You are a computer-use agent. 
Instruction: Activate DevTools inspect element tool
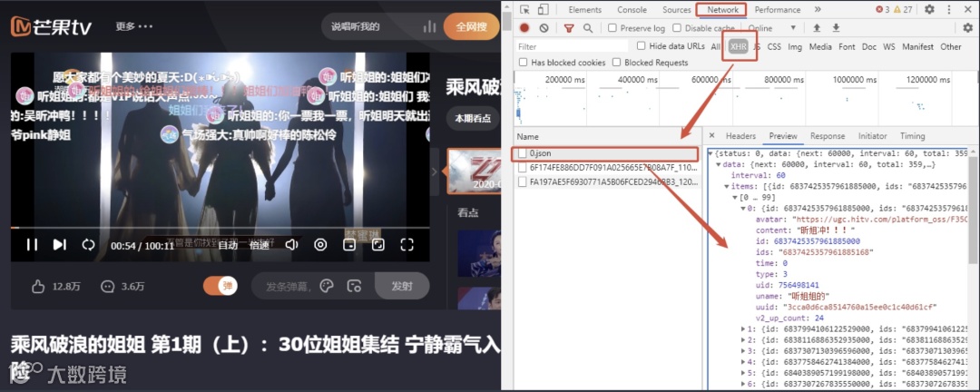(525, 9)
